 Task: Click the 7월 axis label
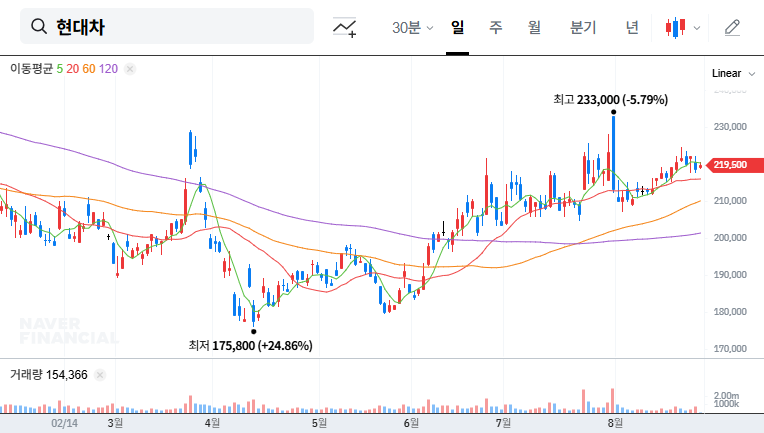(503, 423)
